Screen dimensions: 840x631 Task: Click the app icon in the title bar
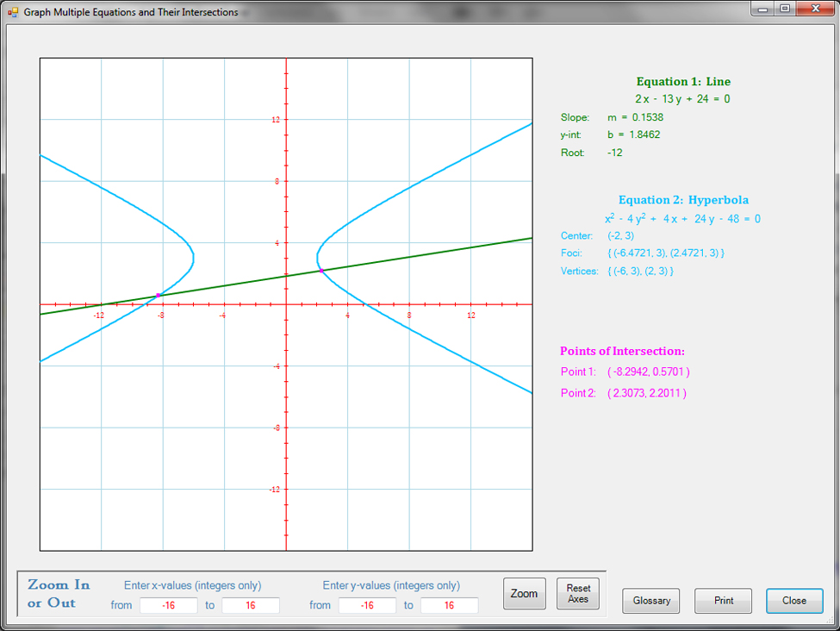click(13, 12)
